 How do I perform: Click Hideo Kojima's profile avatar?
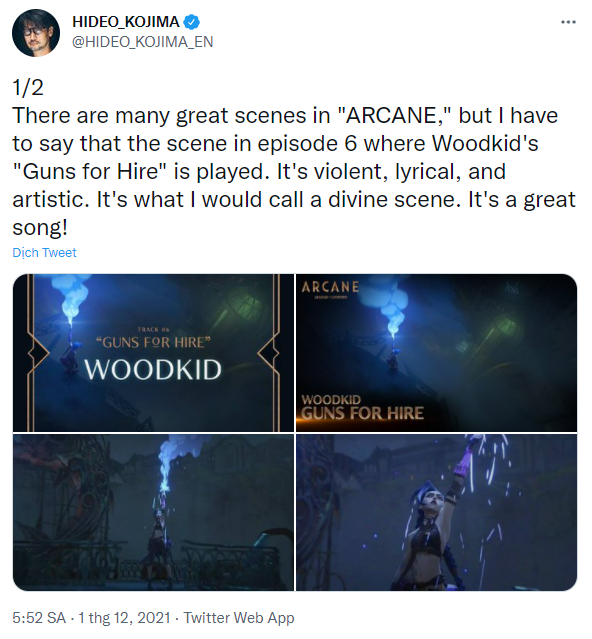click(x=36, y=33)
